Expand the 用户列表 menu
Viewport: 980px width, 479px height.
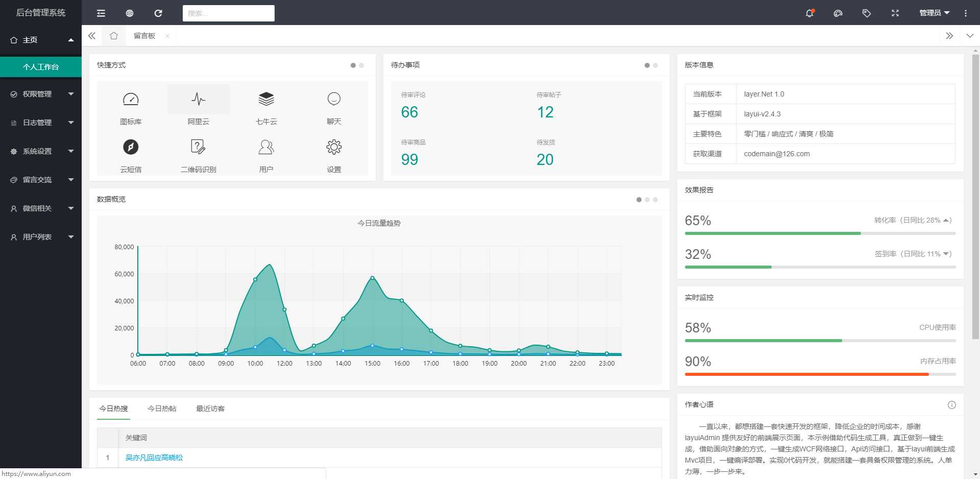tap(41, 237)
